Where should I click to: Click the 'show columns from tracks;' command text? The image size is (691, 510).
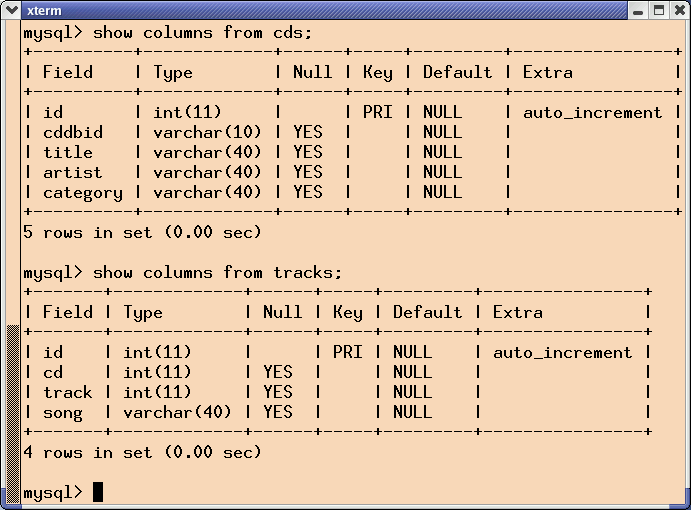[217, 272]
